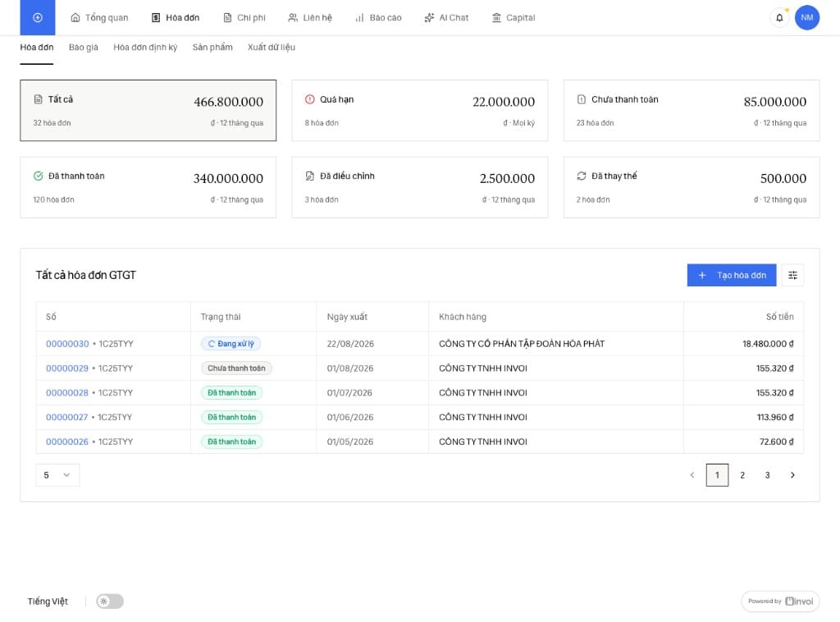Open table filter settings icon
The width and height of the screenshot is (840, 622).
point(792,276)
